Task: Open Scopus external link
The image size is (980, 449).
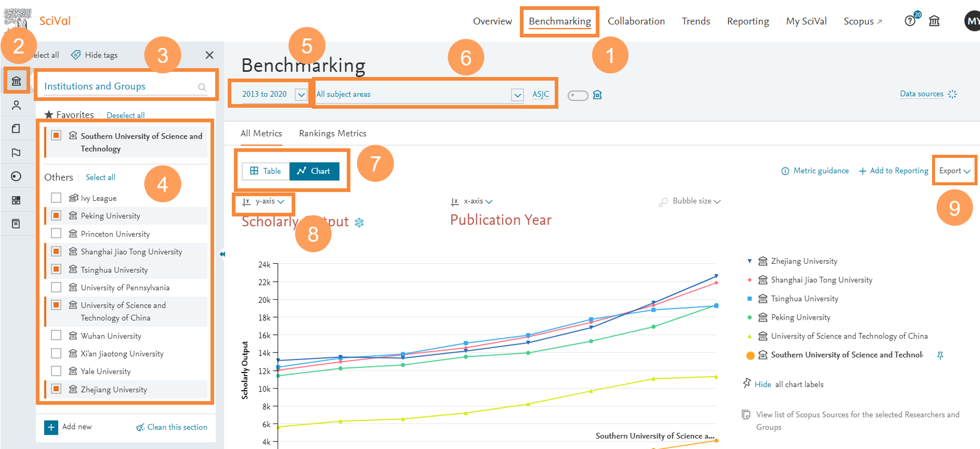Action: click(x=863, y=21)
